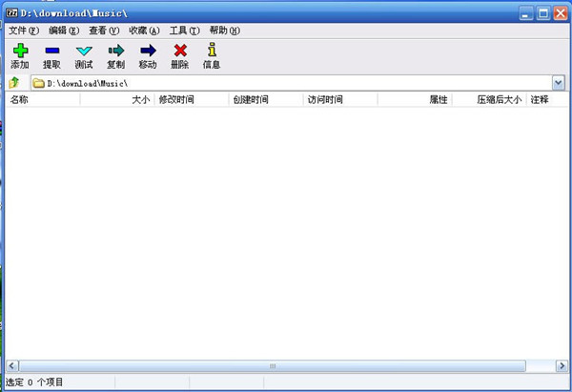Screen dimensions: 572x392
Task: Click the 提取 (Extract) blue minus icon
Action: tap(52, 51)
